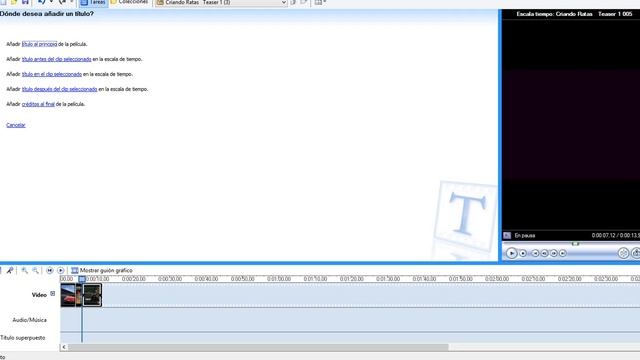Click the undo arrow icon
The width and height of the screenshot is (640, 360).
(41, 2)
